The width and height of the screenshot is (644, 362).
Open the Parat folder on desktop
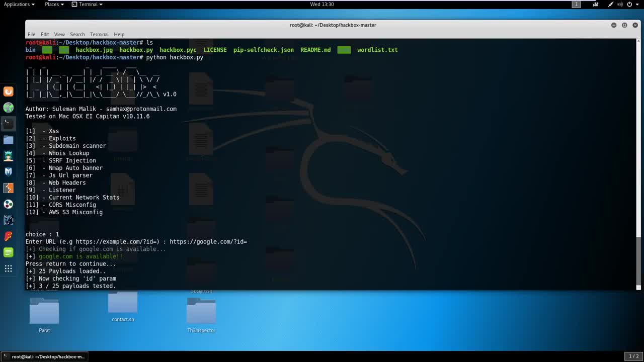[x=44, y=314]
